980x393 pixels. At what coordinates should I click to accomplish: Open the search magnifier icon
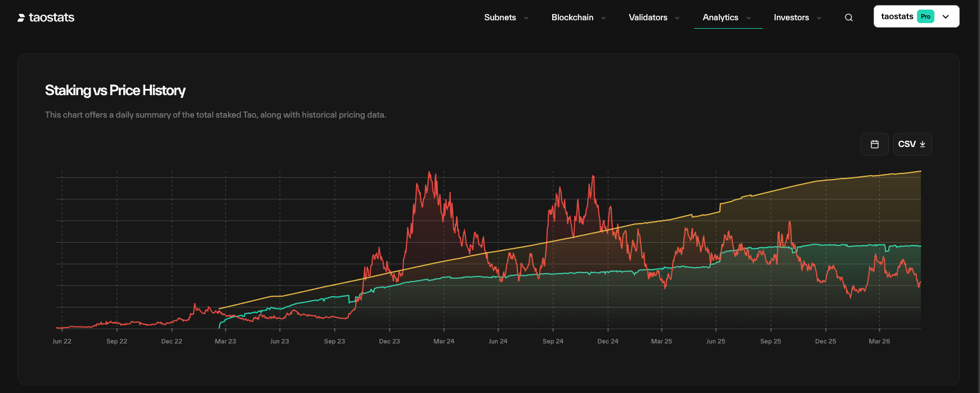[849, 17]
